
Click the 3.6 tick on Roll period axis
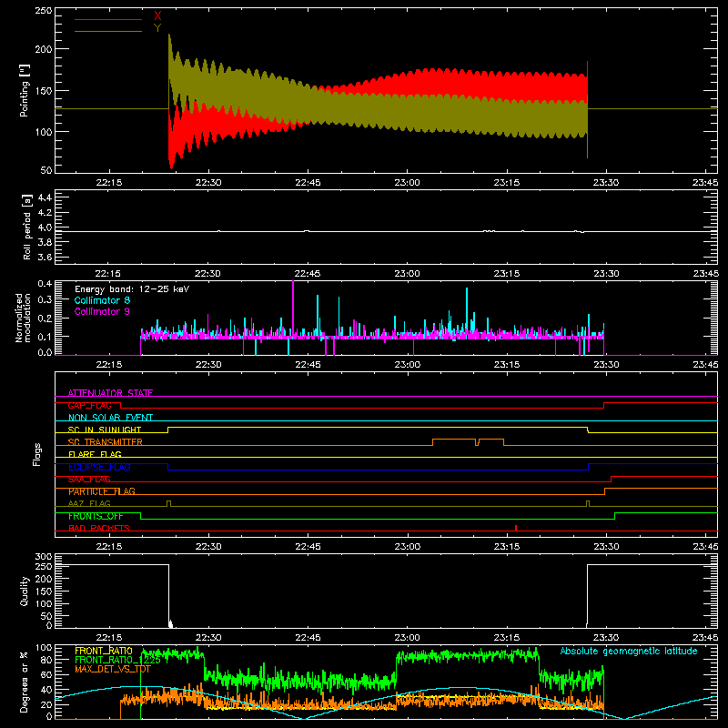point(45,257)
